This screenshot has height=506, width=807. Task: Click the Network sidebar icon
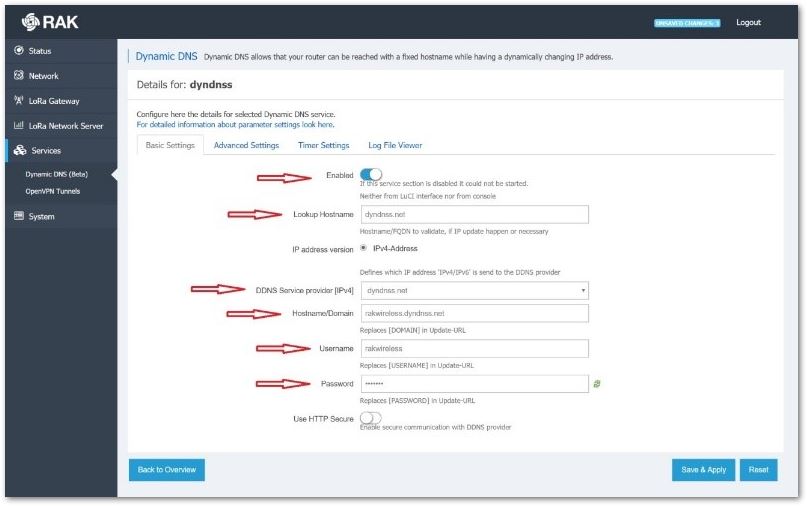(19, 76)
